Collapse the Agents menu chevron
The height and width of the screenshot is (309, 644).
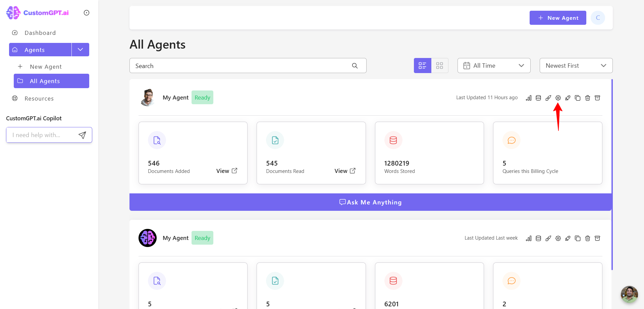(x=80, y=50)
